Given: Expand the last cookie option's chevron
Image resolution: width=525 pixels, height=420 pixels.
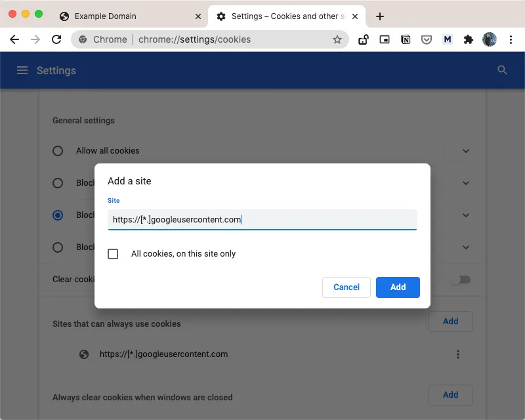Looking at the screenshot, I should 466,247.
